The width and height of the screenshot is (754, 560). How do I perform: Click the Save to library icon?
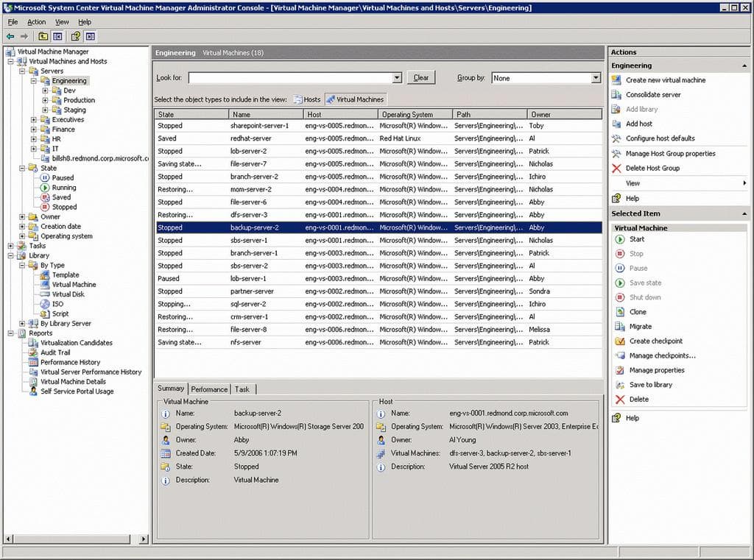(x=620, y=385)
